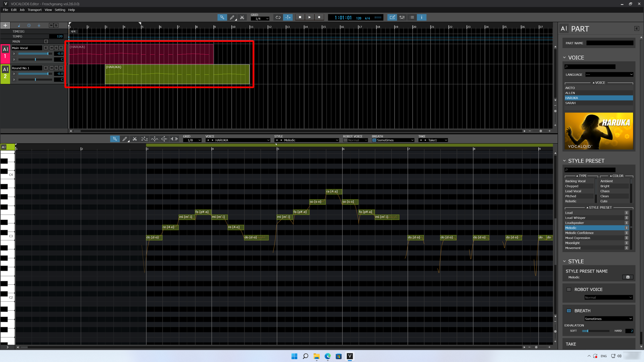Screen dimensions: 644x362
Task: Open the Setting menu
Action: coord(60,10)
